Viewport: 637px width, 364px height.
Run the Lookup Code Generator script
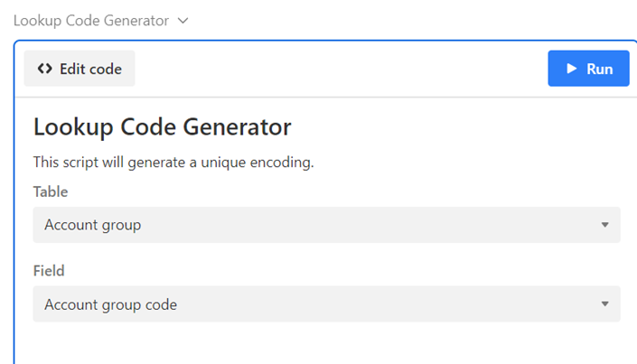(x=588, y=69)
